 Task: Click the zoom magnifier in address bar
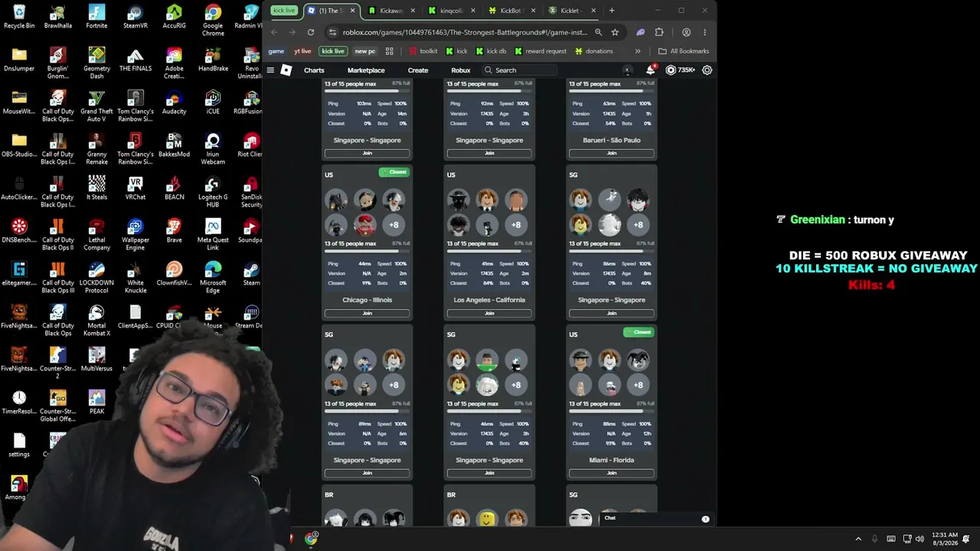[x=598, y=32]
